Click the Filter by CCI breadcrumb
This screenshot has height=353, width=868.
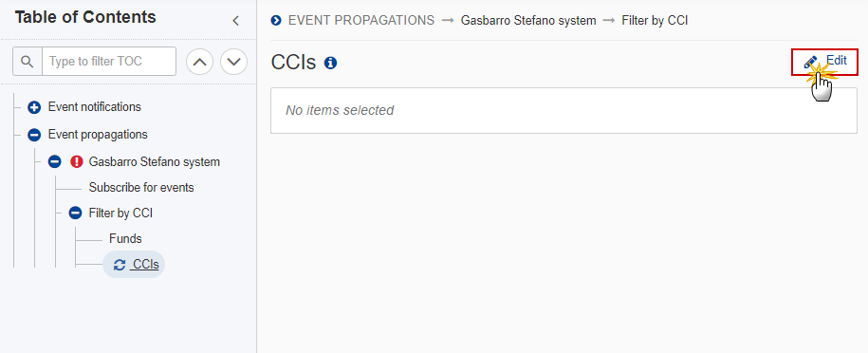pyautogui.click(x=655, y=21)
